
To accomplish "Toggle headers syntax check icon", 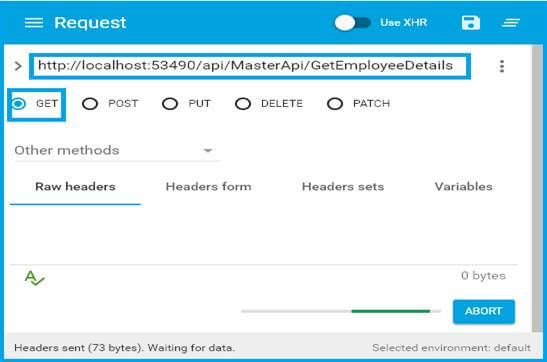I will coord(34,278).
